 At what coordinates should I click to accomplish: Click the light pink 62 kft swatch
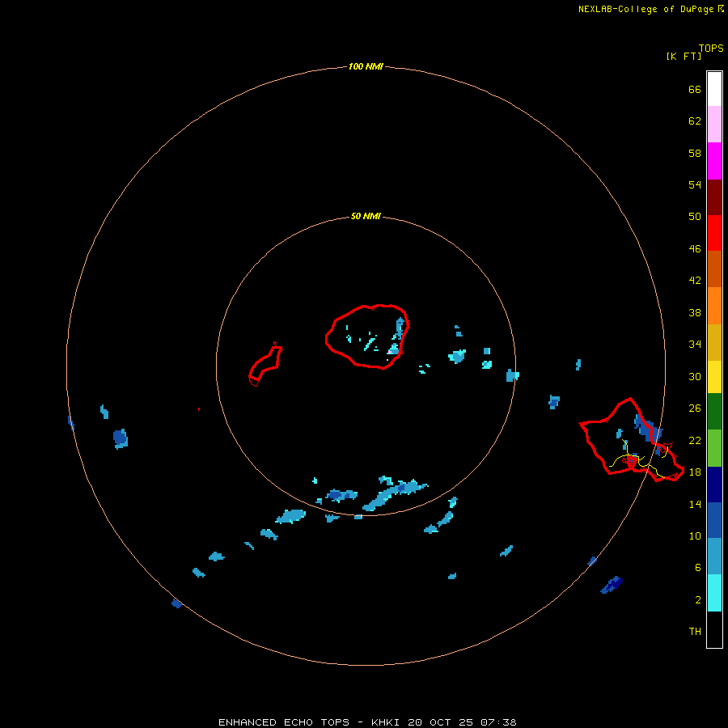pos(714,124)
